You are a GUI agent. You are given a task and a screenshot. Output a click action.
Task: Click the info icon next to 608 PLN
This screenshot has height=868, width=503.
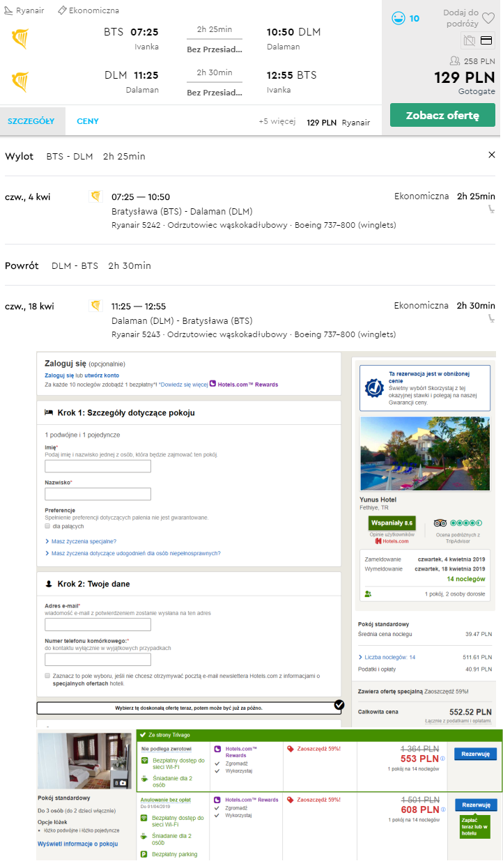point(442,810)
